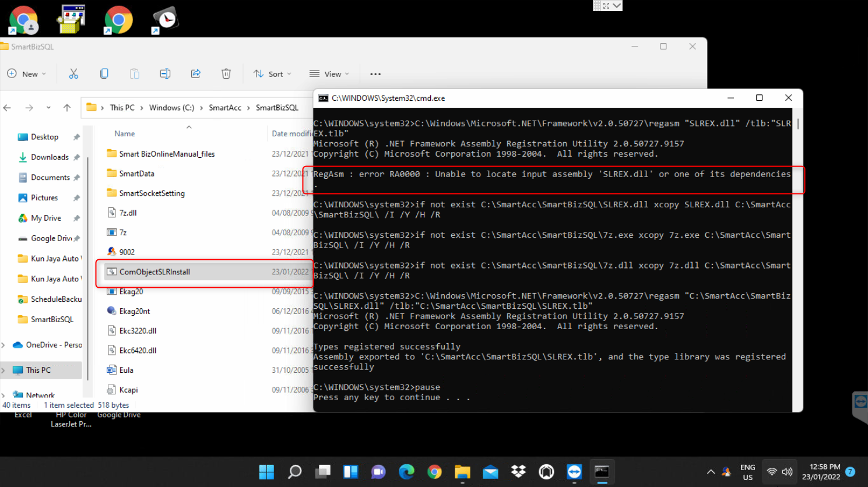
Task: Select ScheduleBackup folder in sidebar
Action: click(56, 299)
